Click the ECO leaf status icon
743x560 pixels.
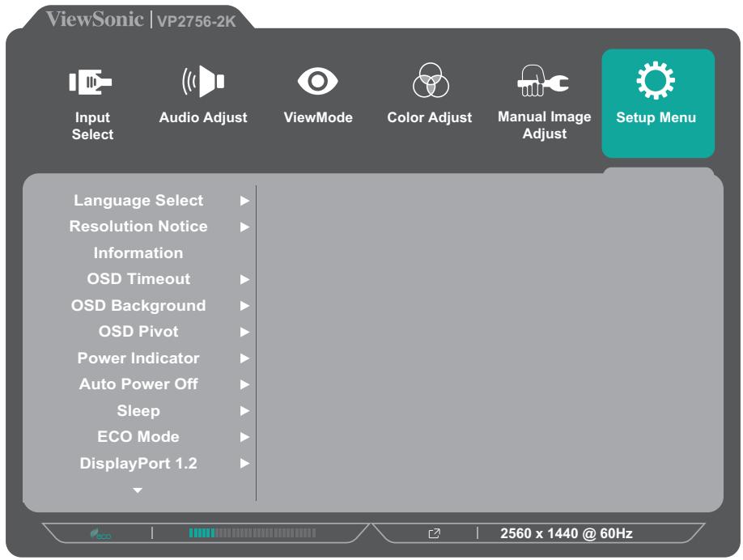tap(100, 534)
